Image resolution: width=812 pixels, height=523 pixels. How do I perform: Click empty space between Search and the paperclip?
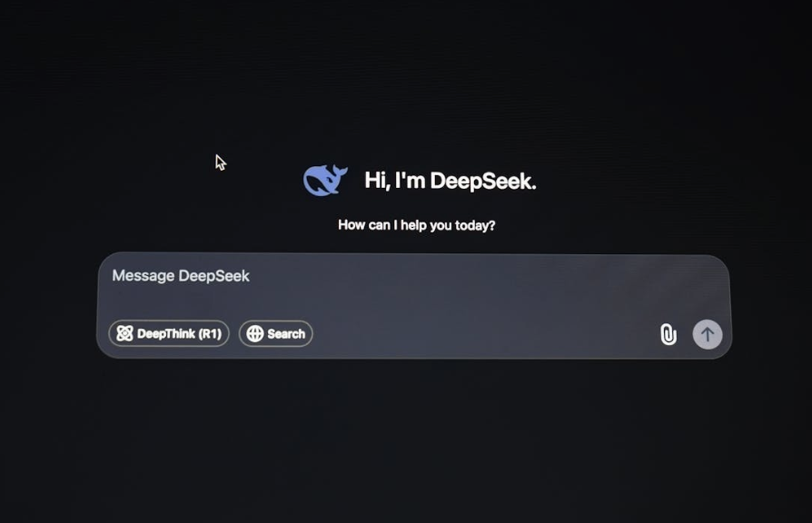(481, 334)
